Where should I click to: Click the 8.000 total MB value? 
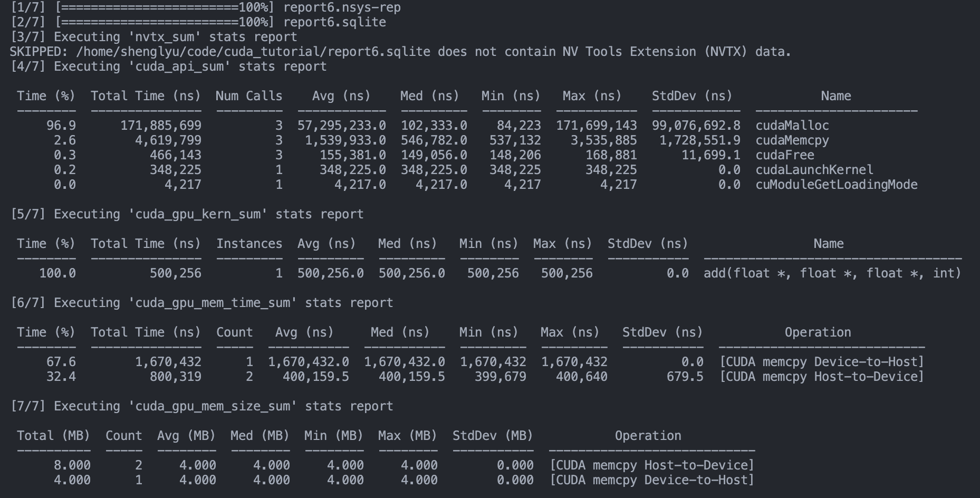(x=72, y=465)
